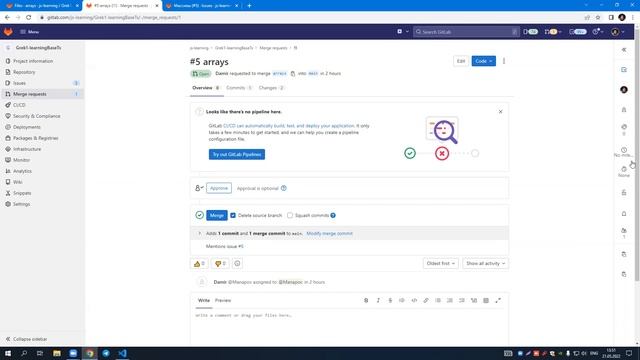Screen dimensions: 640x360
Task: Click the Approve button
Action: coord(219,188)
